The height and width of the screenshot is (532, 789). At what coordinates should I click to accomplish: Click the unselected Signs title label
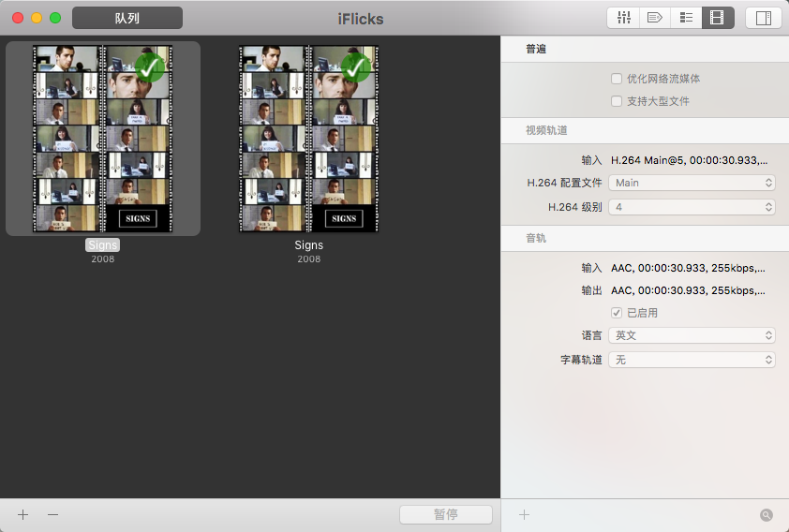(309, 244)
